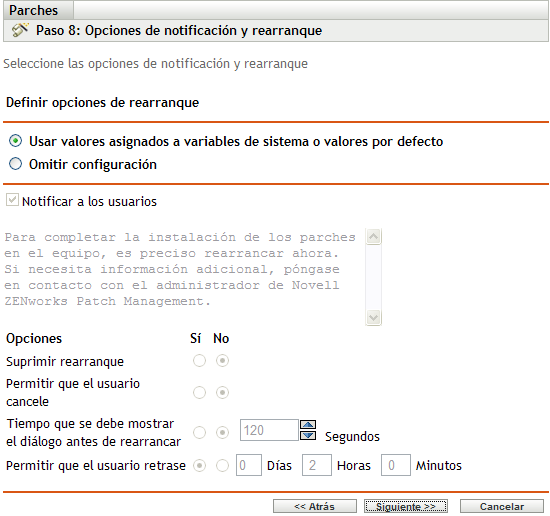Click the Días input field
550x516 pixels.
click(249, 465)
